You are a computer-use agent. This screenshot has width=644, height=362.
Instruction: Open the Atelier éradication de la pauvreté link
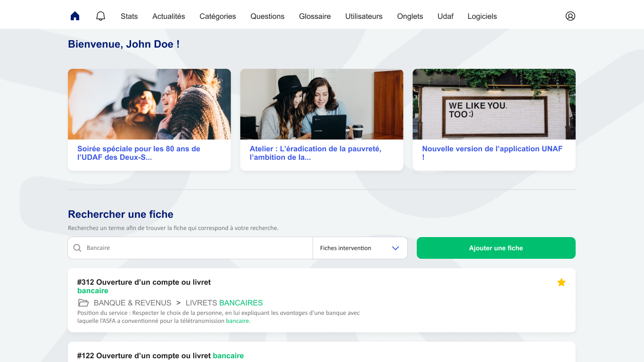(315, 153)
